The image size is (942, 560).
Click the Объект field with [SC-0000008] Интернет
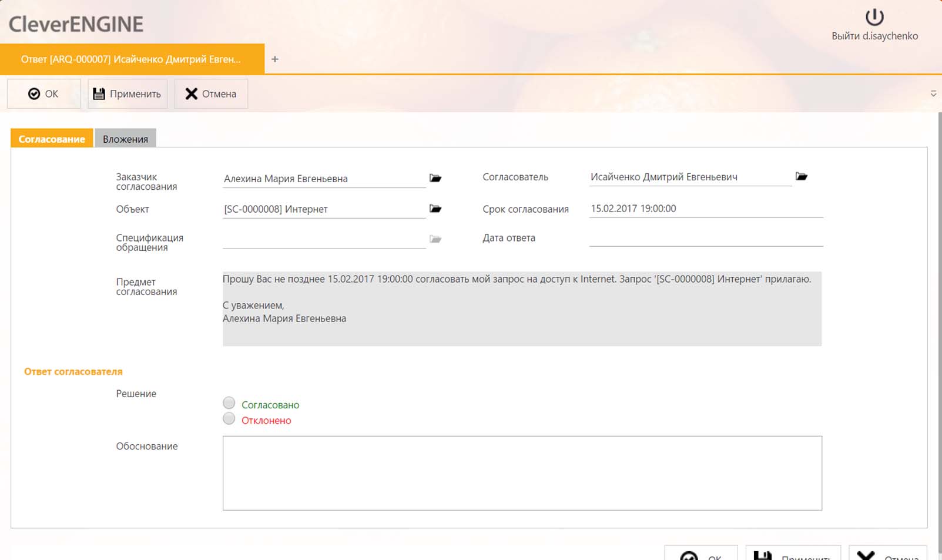[324, 209]
